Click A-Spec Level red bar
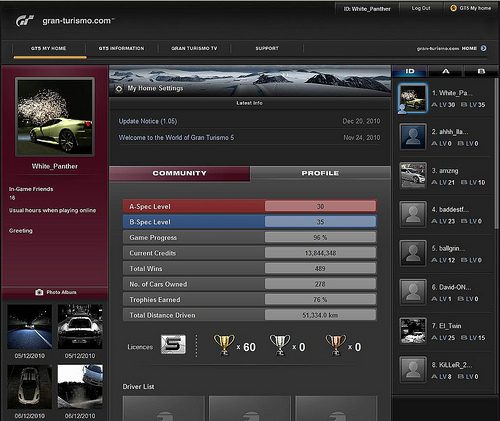This screenshot has height=421, width=500. point(250,206)
